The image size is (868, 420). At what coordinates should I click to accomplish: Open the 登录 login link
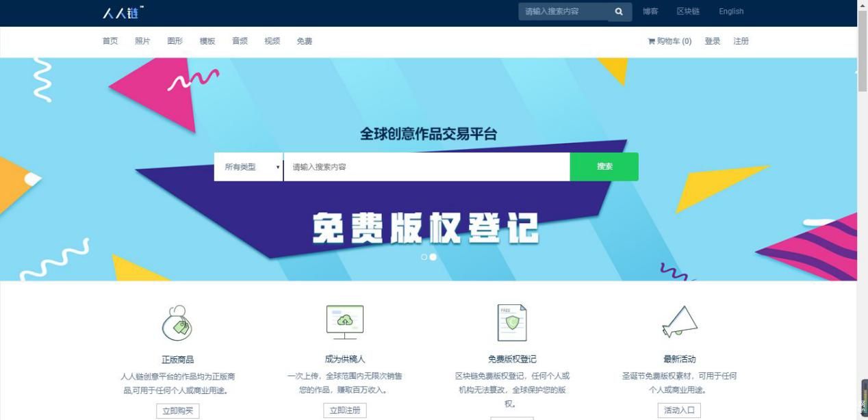click(712, 41)
